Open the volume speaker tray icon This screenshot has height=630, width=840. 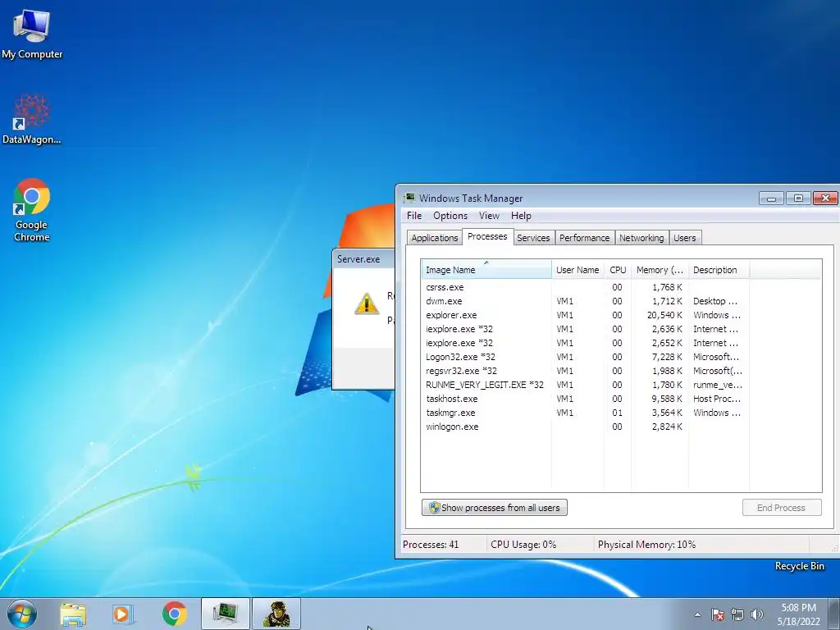pyautogui.click(x=757, y=614)
